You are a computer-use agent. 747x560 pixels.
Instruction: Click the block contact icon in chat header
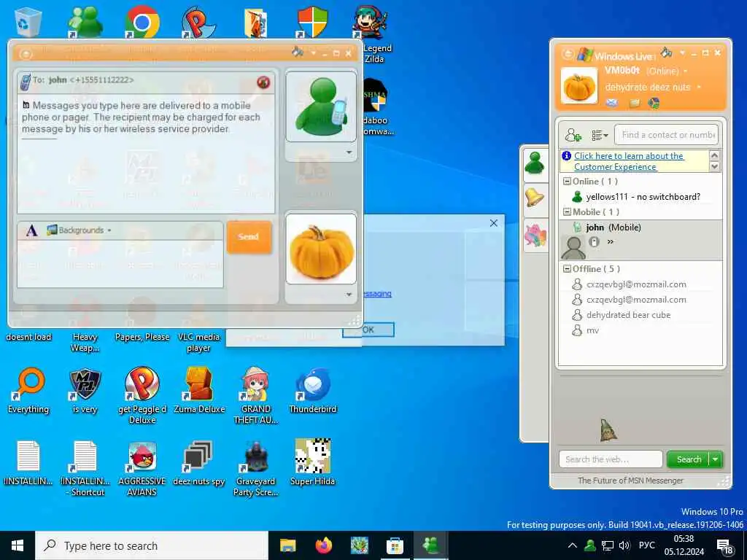(263, 82)
